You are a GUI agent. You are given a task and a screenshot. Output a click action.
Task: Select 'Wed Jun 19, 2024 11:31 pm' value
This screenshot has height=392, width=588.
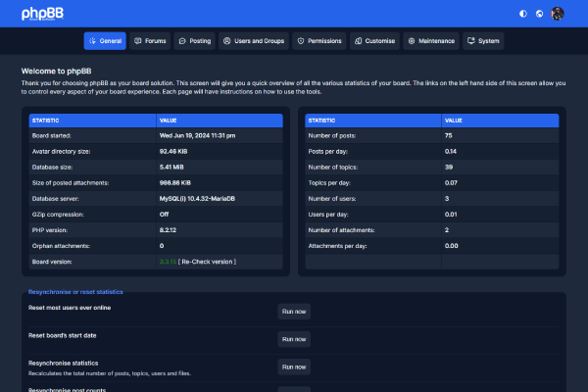pos(197,136)
